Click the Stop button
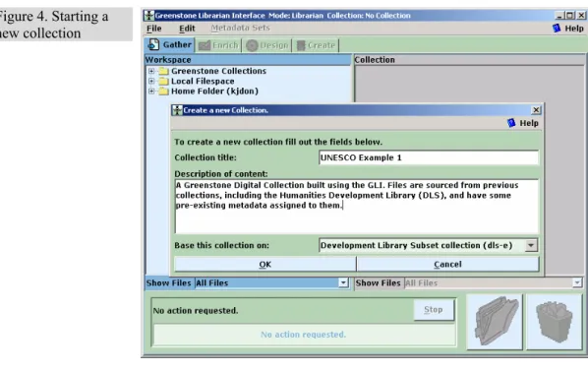The width and height of the screenshot is (588, 372). click(x=434, y=310)
